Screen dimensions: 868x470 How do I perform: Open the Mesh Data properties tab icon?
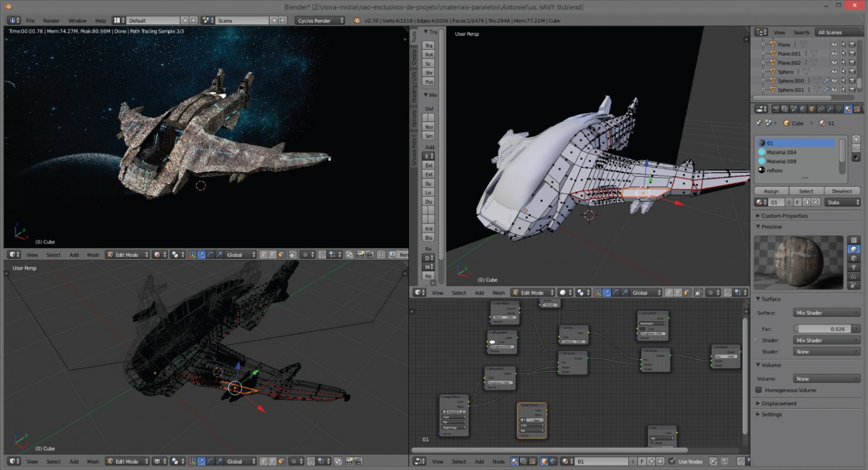point(838,109)
